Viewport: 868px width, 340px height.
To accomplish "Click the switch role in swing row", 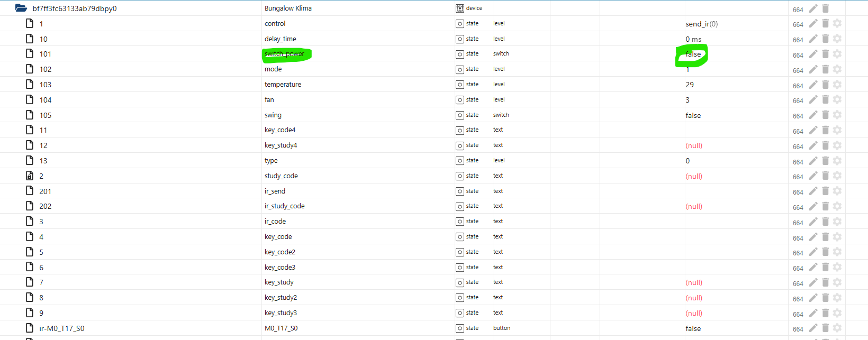I will [501, 115].
